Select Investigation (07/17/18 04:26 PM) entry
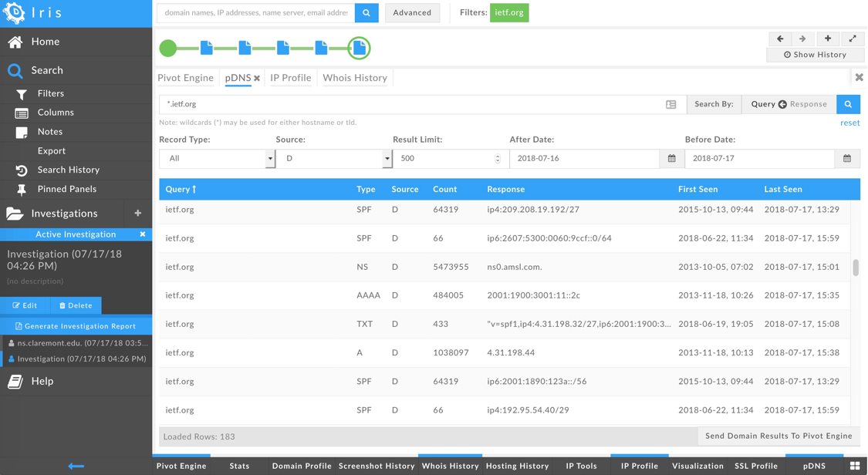 click(77, 359)
